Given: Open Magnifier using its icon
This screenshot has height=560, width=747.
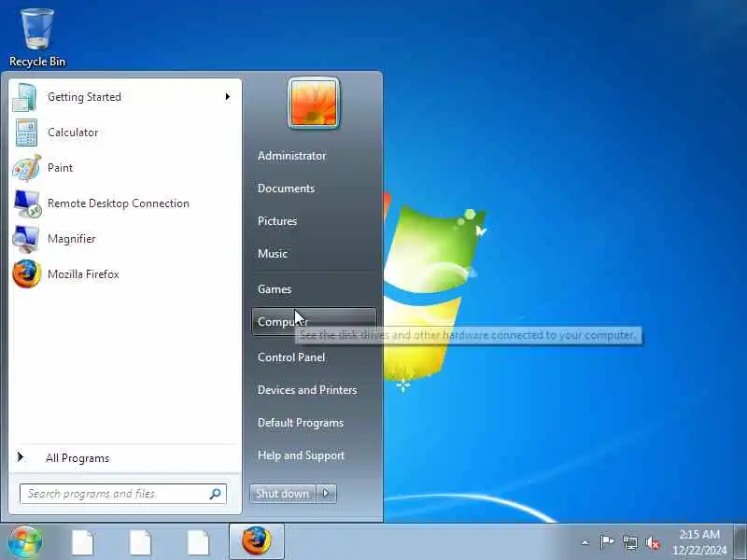Looking at the screenshot, I should [26, 239].
